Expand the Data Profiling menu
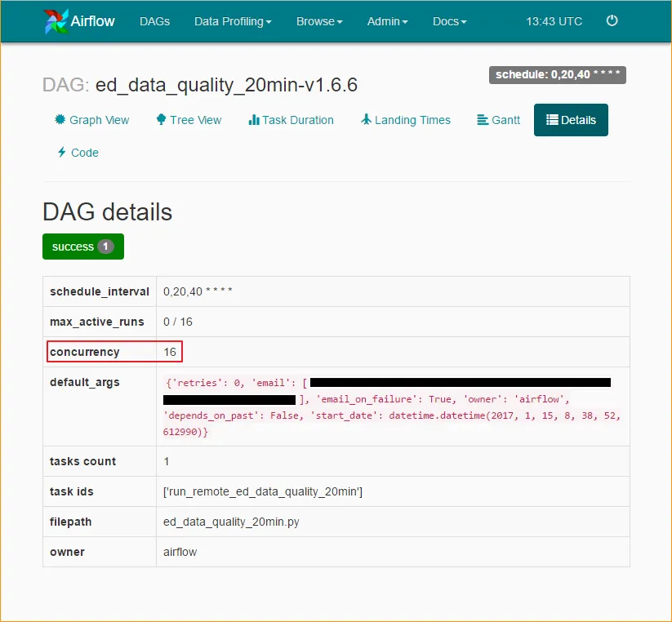Screen dimensions: 672x622 (x=233, y=21)
